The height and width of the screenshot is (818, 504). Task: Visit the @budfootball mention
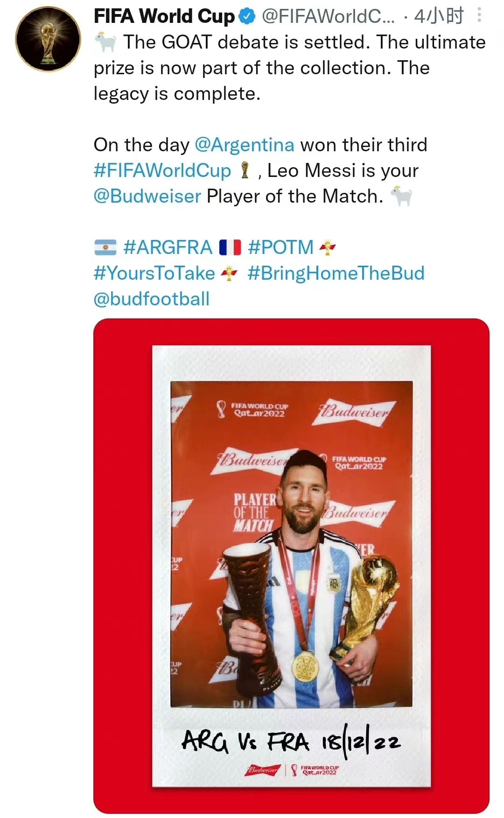coord(152,299)
